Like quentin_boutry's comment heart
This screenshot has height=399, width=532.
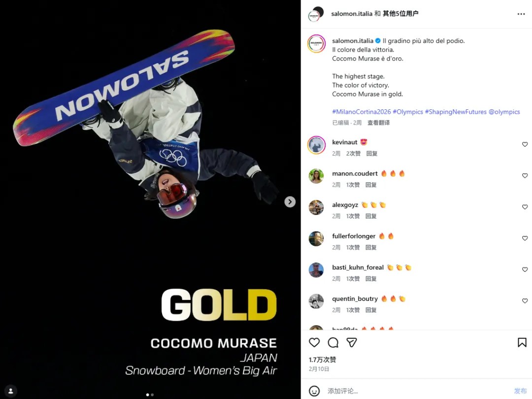(x=525, y=300)
